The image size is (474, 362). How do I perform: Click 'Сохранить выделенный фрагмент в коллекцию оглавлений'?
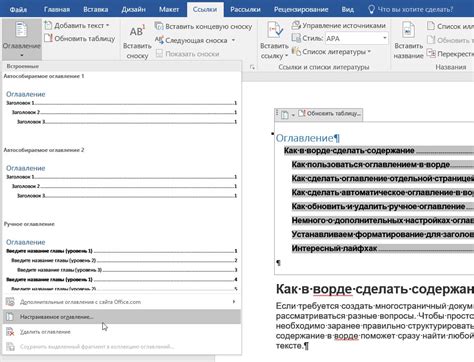(x=121, y=347)
